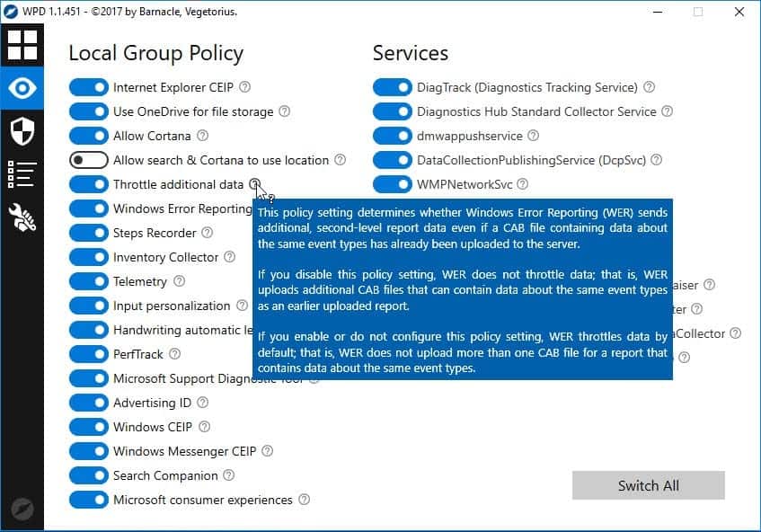Click the Switch All button
The height and width of the screenshot is (532, 761).
click(648, 485)
